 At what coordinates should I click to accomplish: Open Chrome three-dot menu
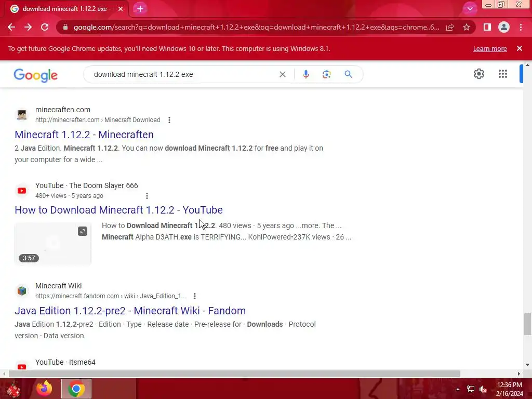pos(521,27)
